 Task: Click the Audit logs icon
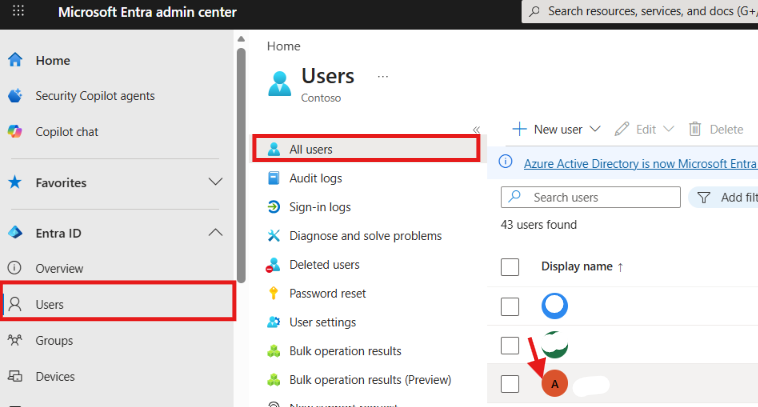pos(274,178)
